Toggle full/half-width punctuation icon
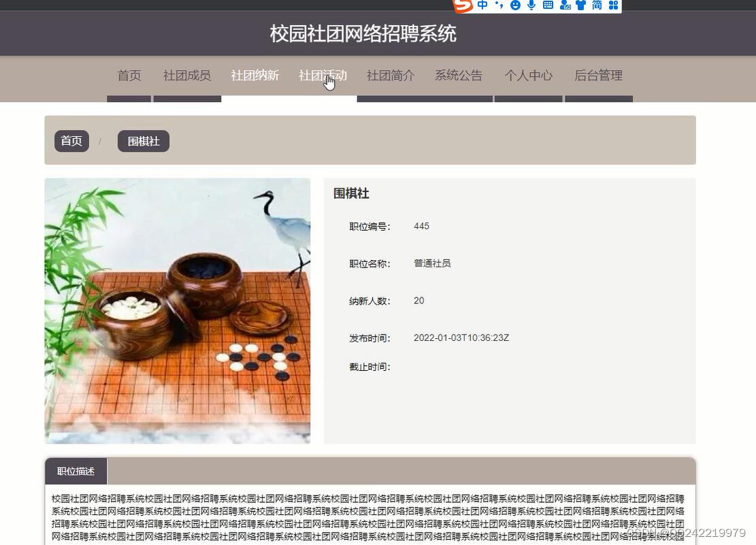 click(x=499, y=6)
